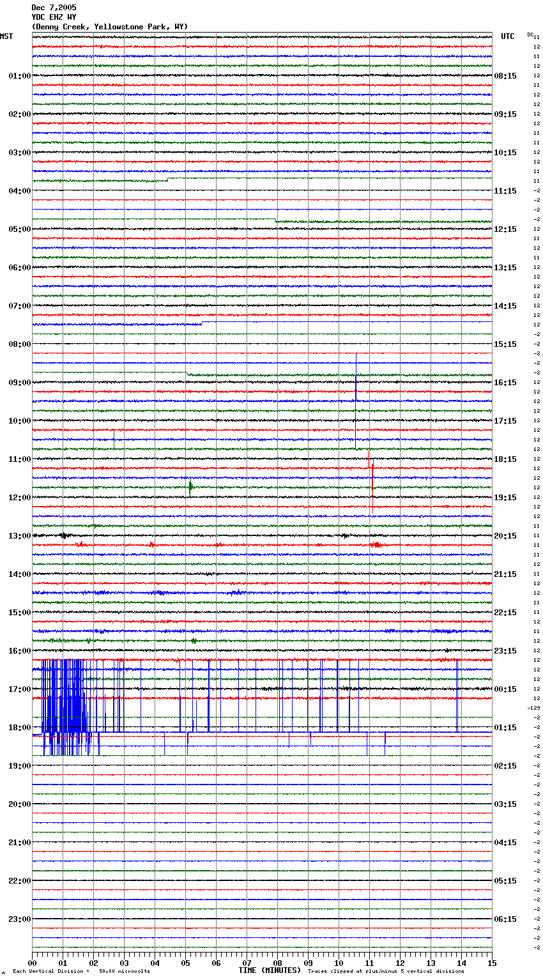
Task: Click the MST timezone header
Action: click(x=6, y=36)
